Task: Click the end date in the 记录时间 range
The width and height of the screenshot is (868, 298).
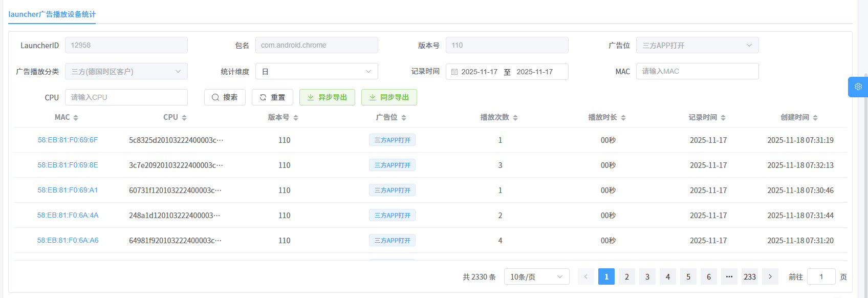Action: click(x=535, y=72)
